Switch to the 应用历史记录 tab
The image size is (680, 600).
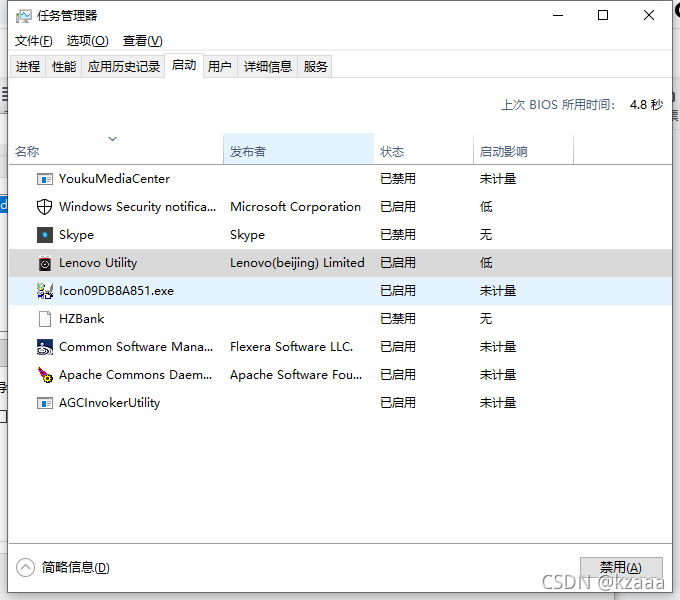point(124,66)
